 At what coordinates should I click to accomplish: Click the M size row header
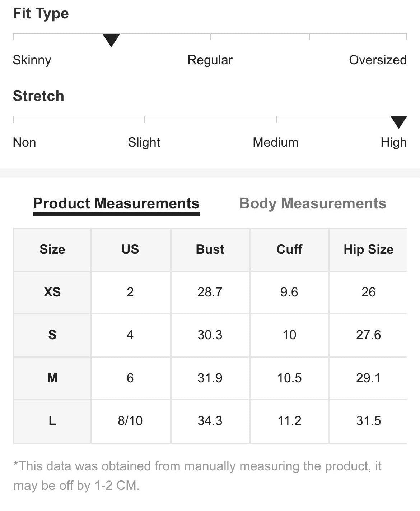tap(52, 378)
